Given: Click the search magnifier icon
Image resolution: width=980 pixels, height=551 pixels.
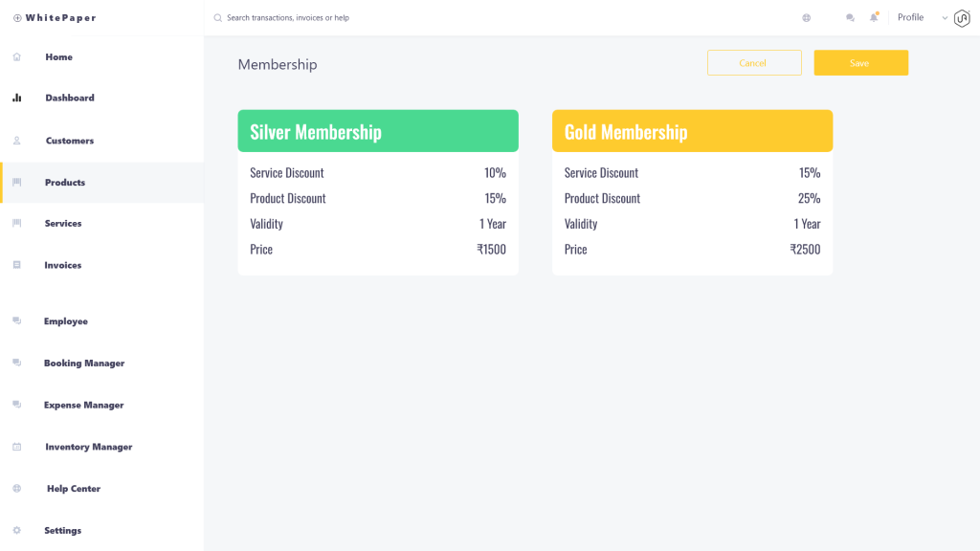Looking at the screenshot, I should click(x=218, y=18).
